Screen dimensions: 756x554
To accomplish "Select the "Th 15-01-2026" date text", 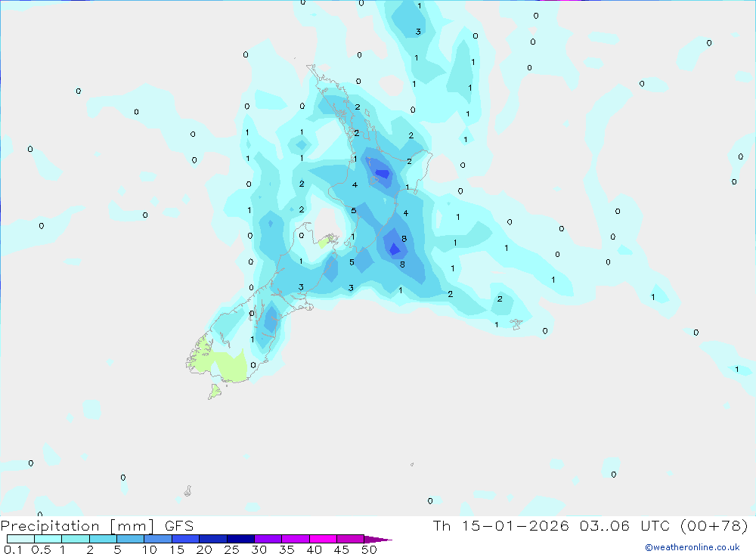I will point(501,525).
